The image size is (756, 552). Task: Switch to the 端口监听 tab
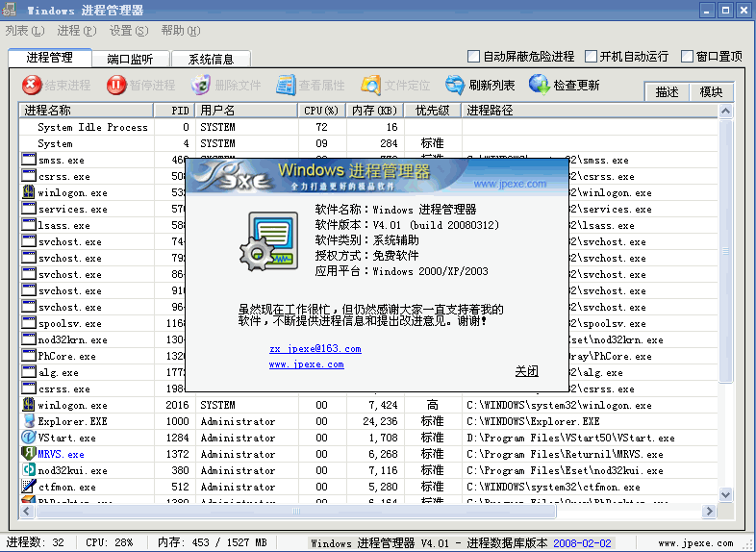pyautogui.click(x=130, y=60)
